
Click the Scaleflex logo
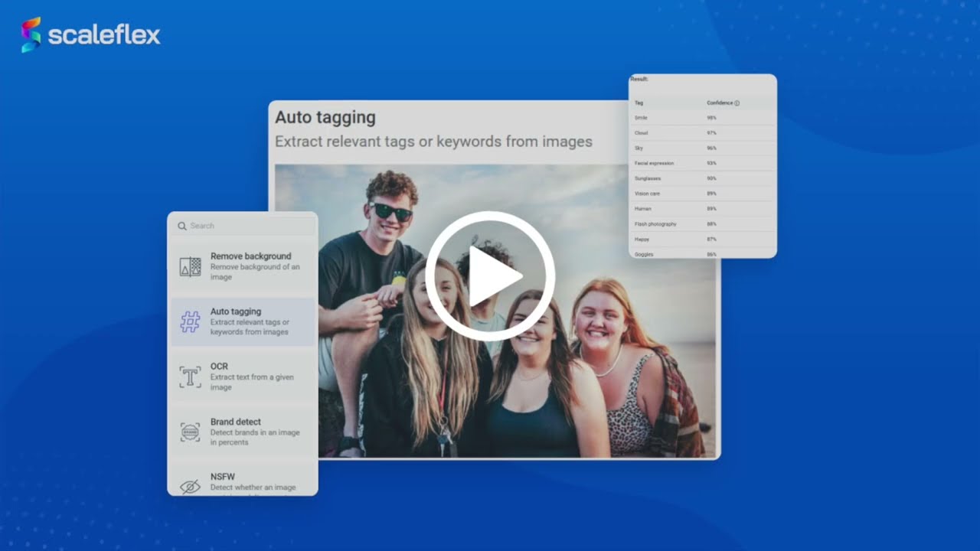90,35
